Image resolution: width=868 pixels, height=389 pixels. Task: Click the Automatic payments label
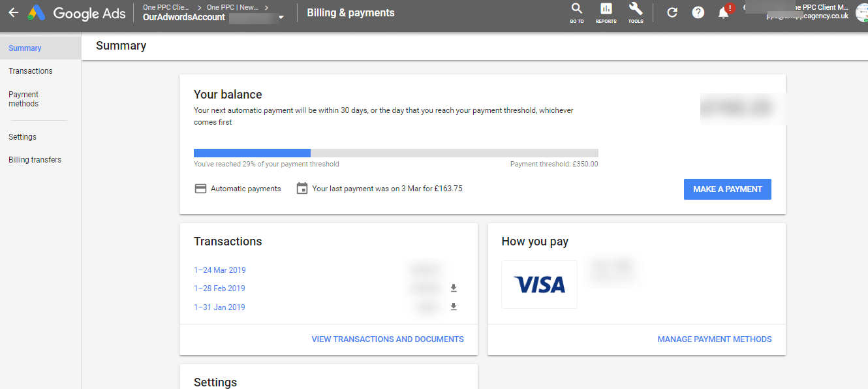[x=245, y=189]
